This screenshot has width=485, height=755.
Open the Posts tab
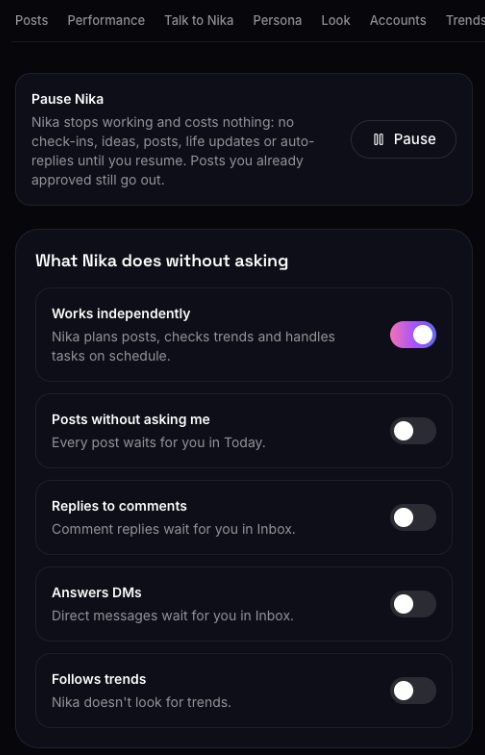click(31, 20)
